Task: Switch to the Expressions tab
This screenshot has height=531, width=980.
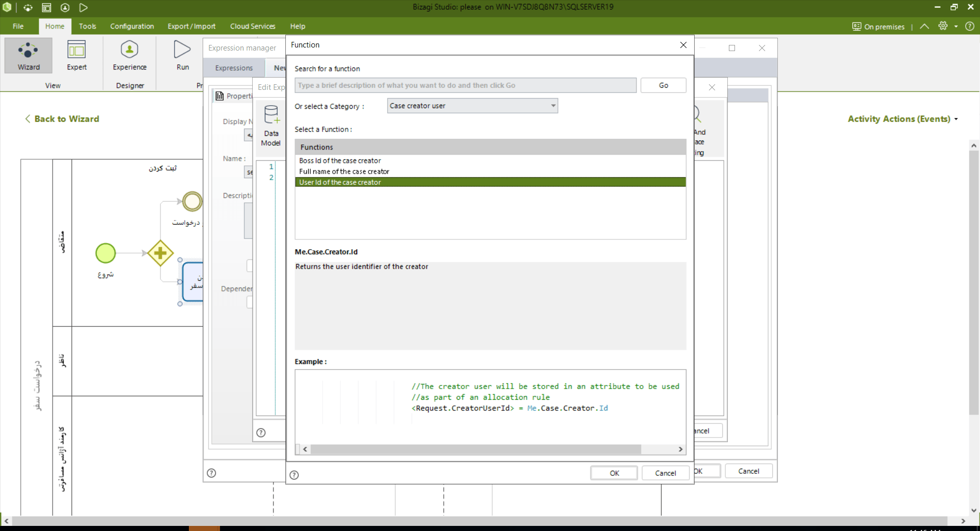Action: tap(234, 68)
